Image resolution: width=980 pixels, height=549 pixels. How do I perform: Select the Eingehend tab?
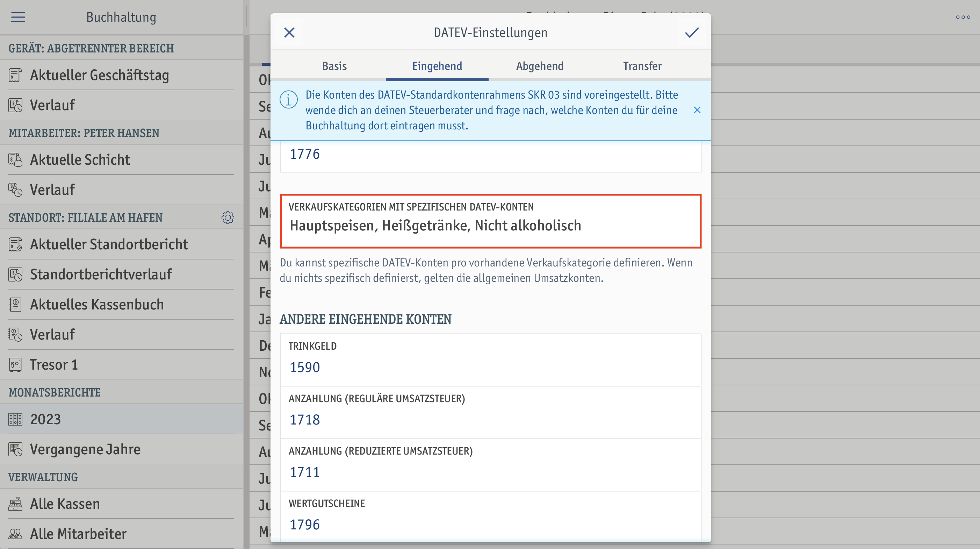(x=437, y=66)
